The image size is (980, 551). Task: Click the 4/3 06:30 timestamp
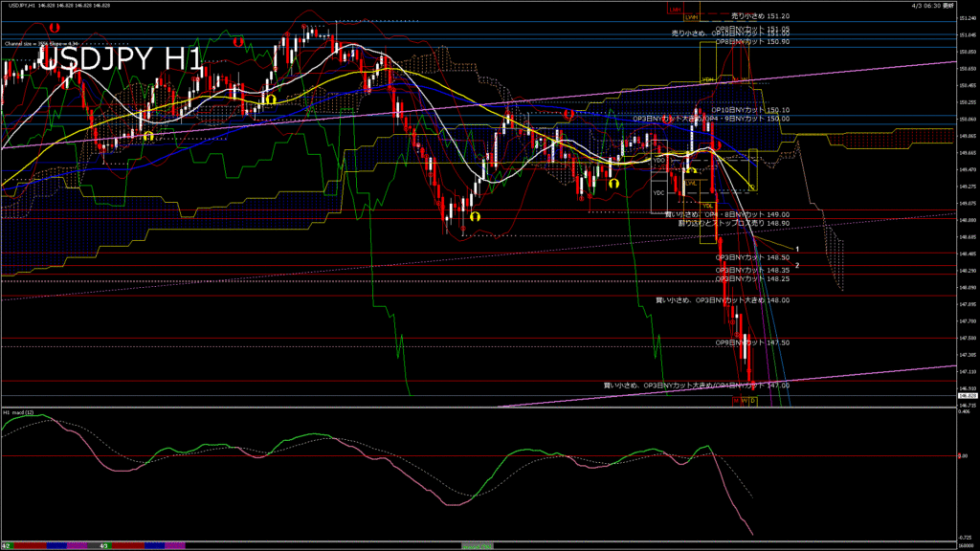click(x=933, y=5)
